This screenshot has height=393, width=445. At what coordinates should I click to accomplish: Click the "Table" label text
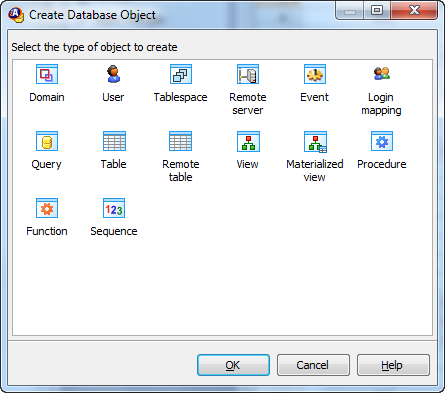(x=114, y=164)
